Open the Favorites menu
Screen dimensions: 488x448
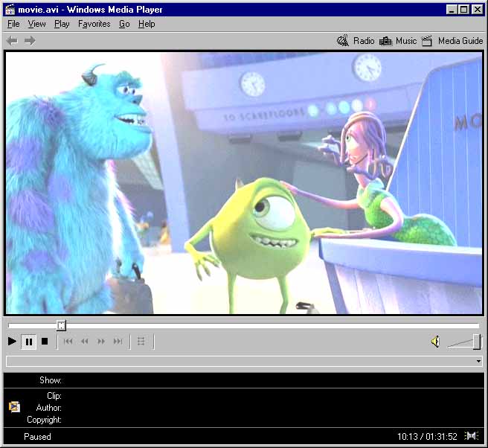coord(94,24)
